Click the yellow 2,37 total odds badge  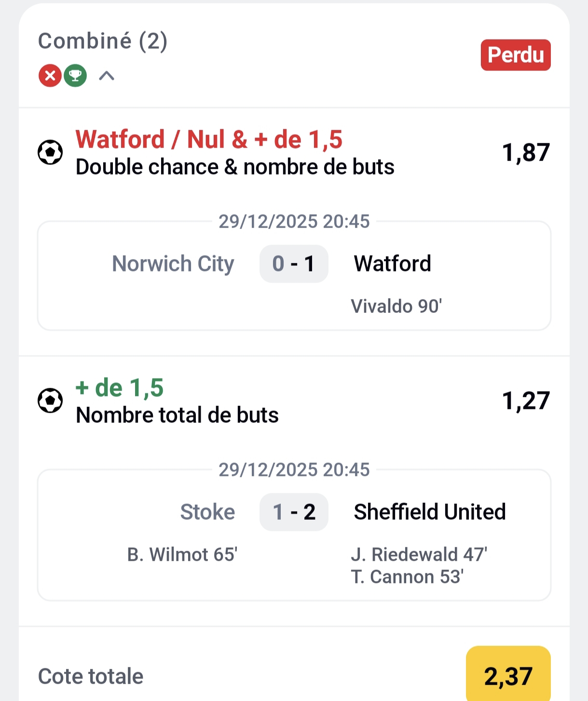pyautogui.click(x=508, y=676)
